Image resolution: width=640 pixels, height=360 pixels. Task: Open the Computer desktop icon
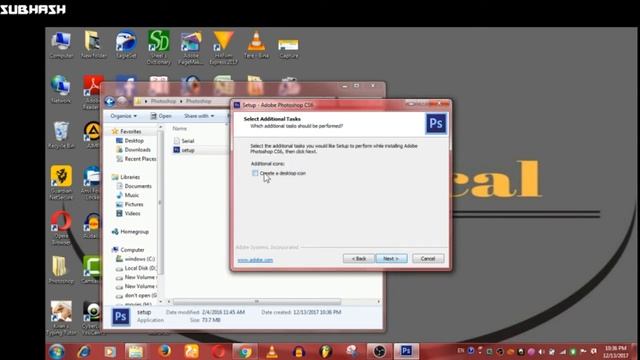pyautogui.click(x=61, y=45)
